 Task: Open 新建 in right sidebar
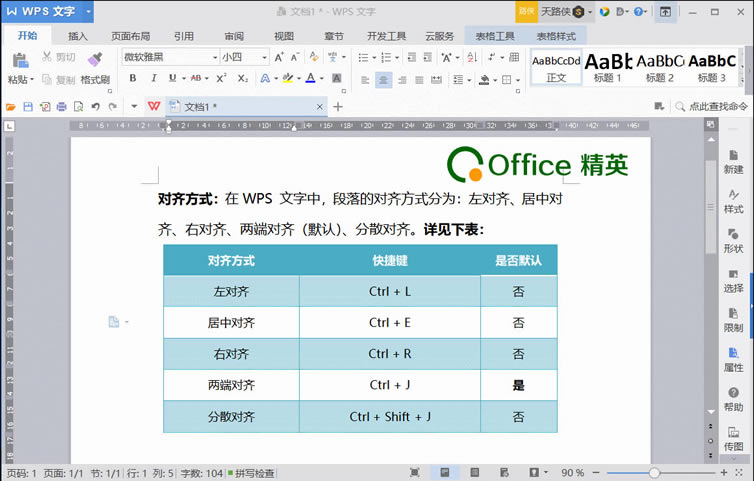click(x=733, y=162)
